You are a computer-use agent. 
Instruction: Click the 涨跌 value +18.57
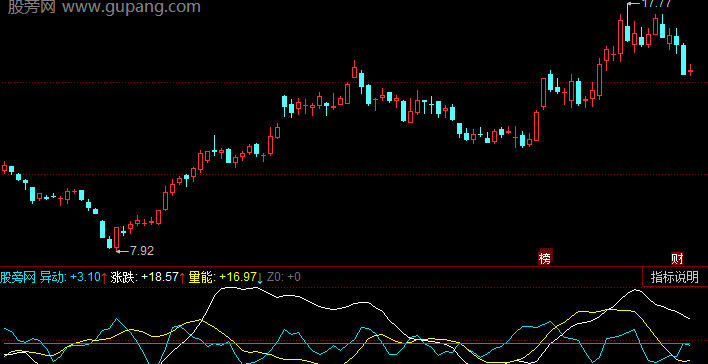(160, 277)
